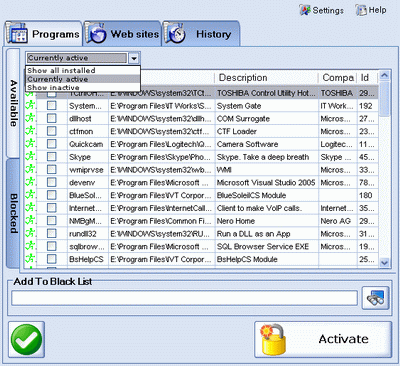Click the running-man icon beside rundll32
400x366 pixels.
coord(30,234)
